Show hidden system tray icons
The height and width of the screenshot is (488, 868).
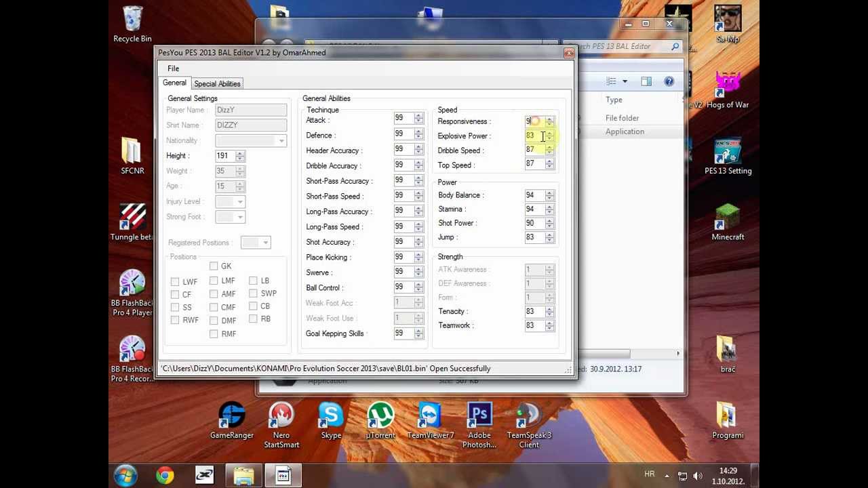tap(667, 476)
